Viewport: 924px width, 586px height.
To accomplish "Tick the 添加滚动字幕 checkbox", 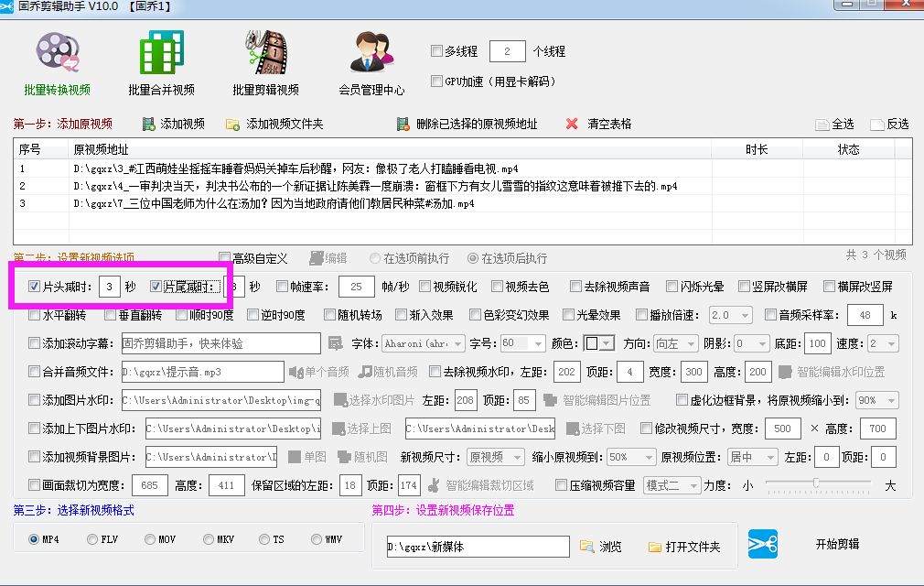I will point(34,343).
